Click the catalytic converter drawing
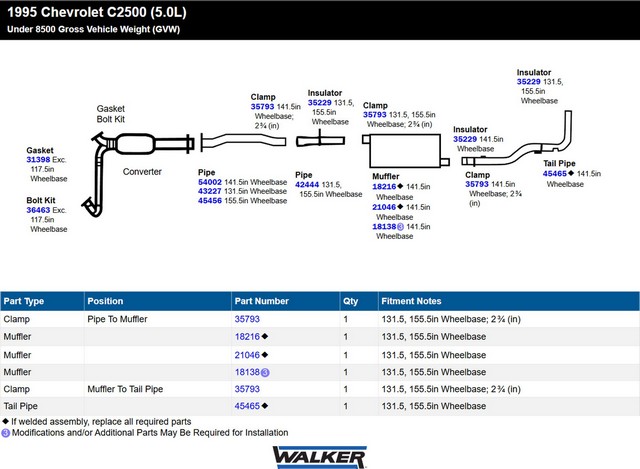 [136, 144]
